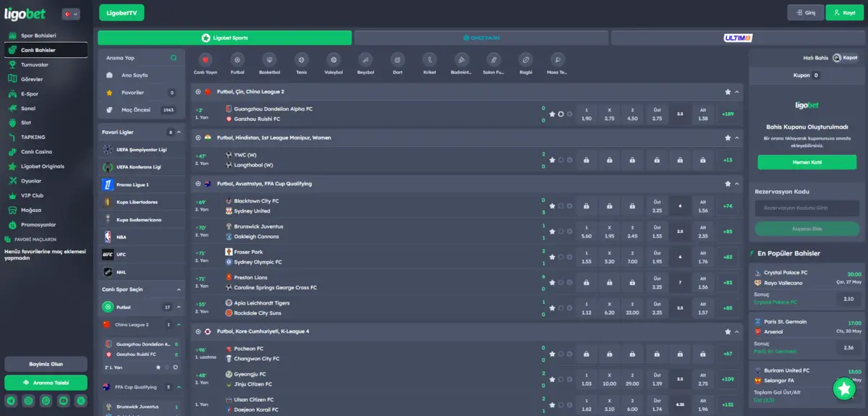Click the Bayimiz Olun button
This screenshot has height=416, width=868.
[x=46, y=364]
